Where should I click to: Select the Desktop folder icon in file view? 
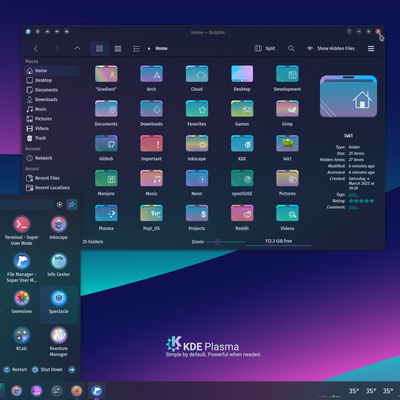[x=242, y=74]
